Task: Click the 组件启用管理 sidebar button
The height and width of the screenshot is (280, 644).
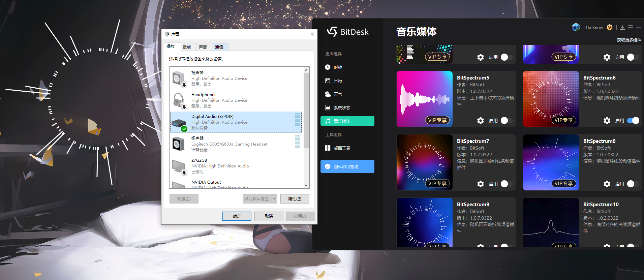Action: tap(347, 166)
